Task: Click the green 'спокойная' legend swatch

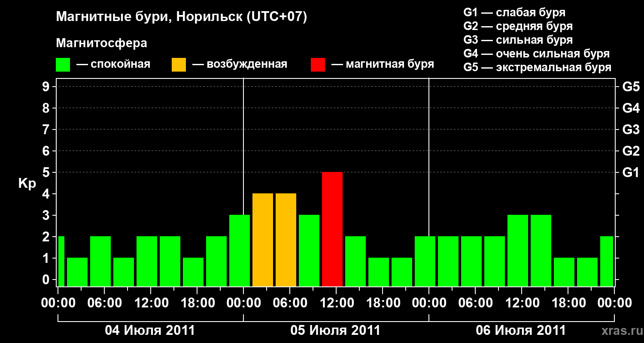Action: coord(63,65)
